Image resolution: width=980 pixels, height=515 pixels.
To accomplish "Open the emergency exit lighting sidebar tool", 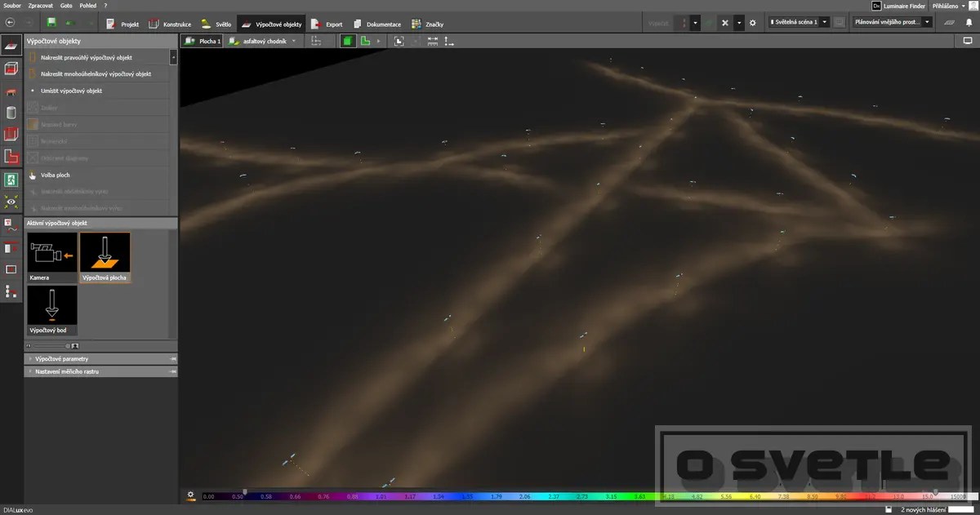I will click(x=11, y=180).
